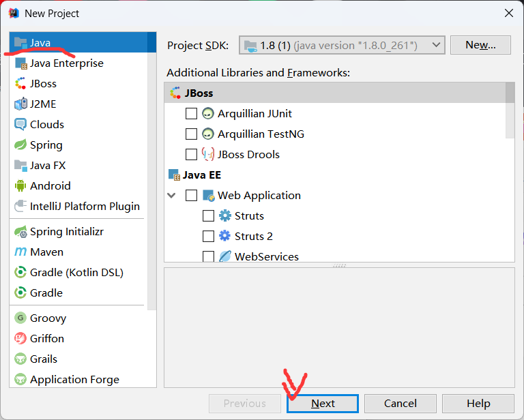Click the Maven m icon
524x420 pixels.
[20, 252]
